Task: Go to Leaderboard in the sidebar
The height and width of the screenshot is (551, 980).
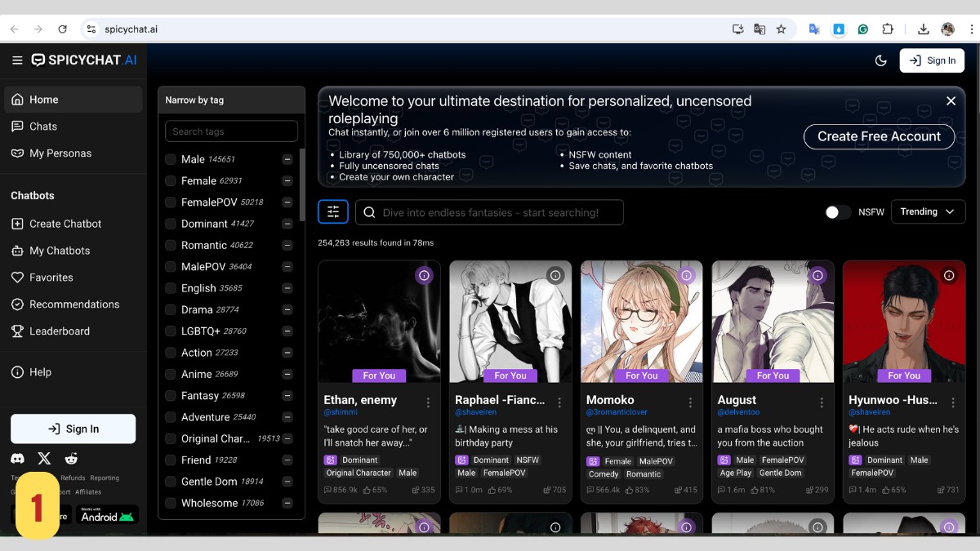Action: 60,331
